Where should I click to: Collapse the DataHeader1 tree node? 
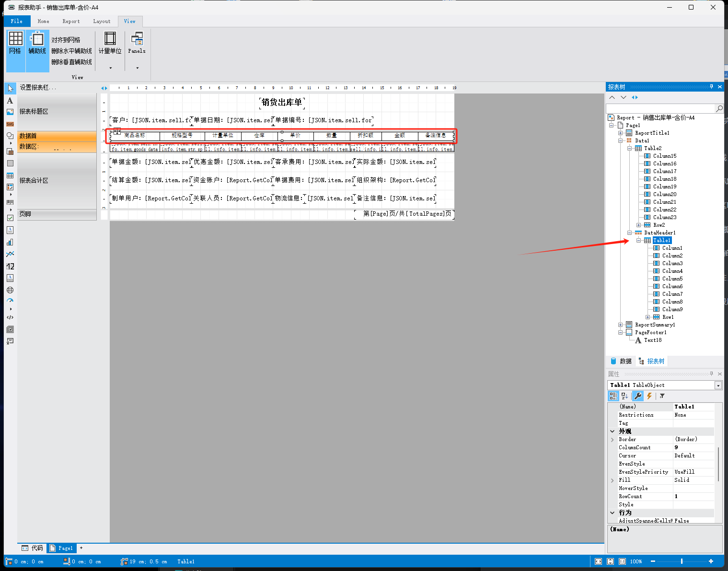point(629,233)
